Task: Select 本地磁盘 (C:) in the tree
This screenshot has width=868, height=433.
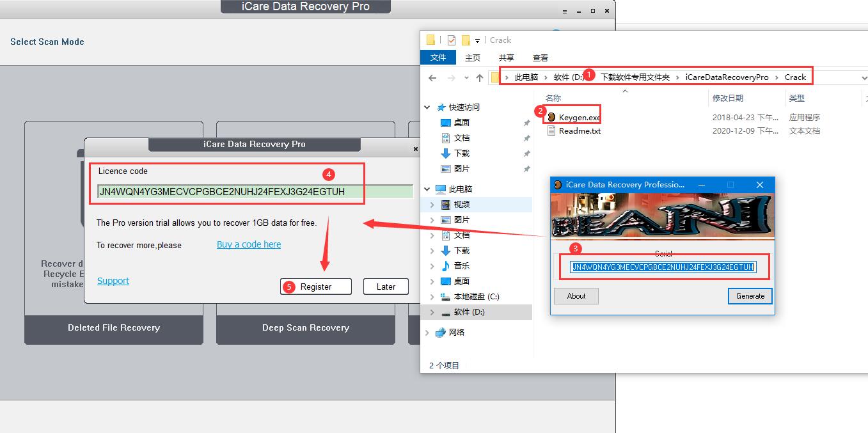Action: [477, 296]
